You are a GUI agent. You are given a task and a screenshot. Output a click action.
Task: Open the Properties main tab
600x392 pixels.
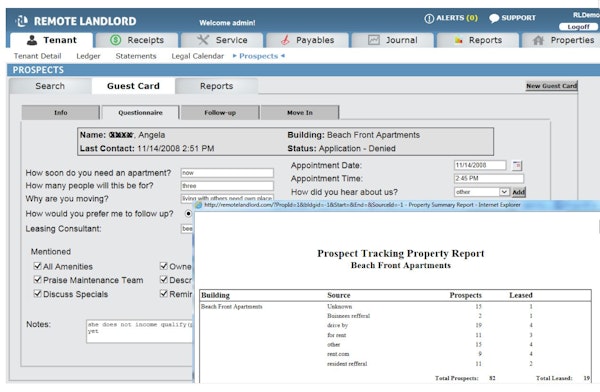[x=561, y=40]
